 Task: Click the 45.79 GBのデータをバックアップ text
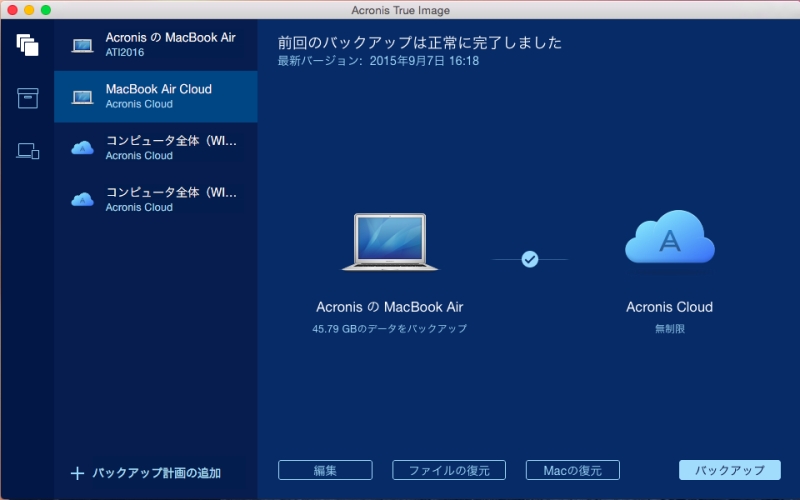pos(389,329)
